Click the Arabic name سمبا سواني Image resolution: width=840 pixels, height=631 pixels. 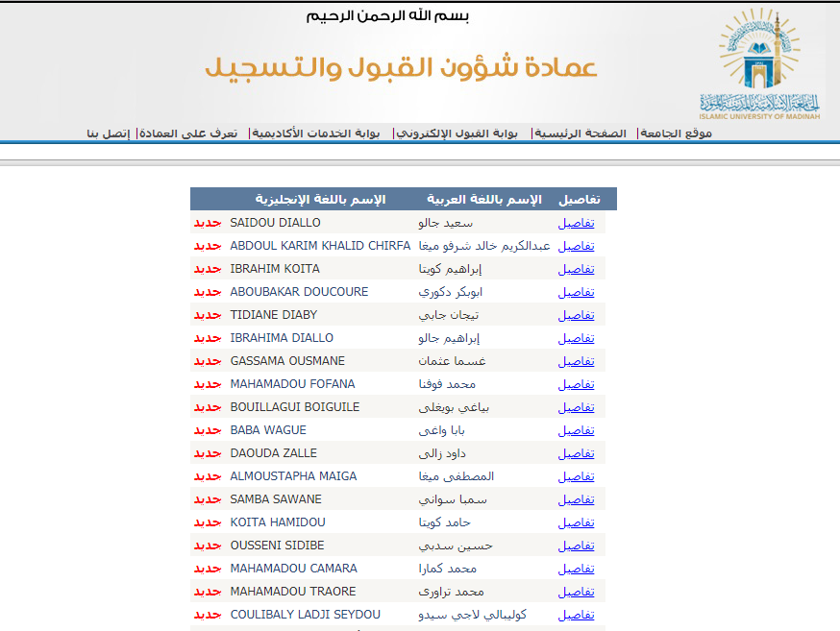(453, 498)
